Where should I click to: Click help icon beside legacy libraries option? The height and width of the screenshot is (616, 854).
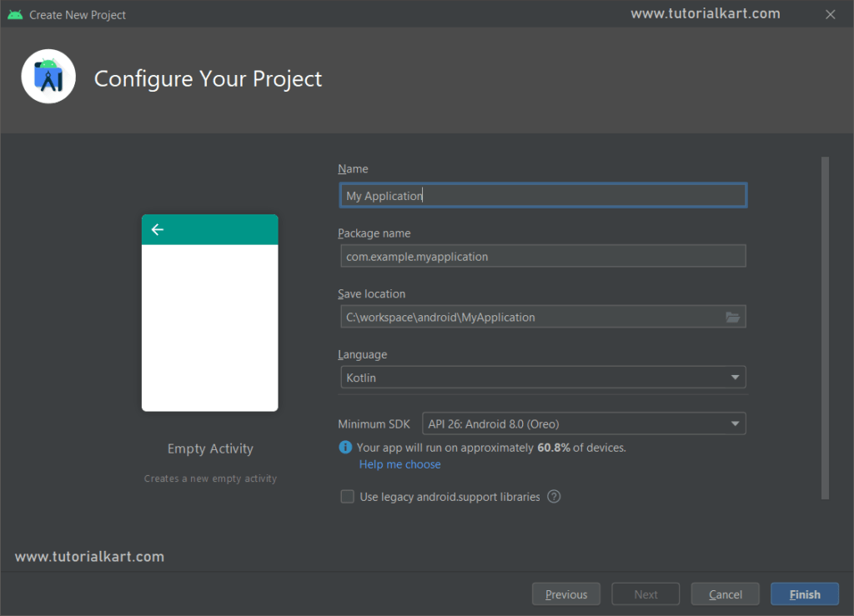[x=553, y=496]
